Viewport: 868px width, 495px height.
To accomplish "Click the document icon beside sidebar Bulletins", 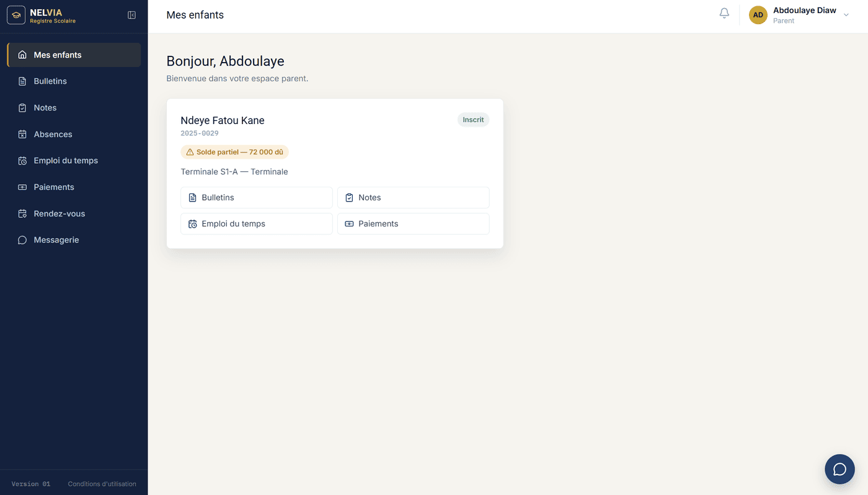I will pos(22,81).
